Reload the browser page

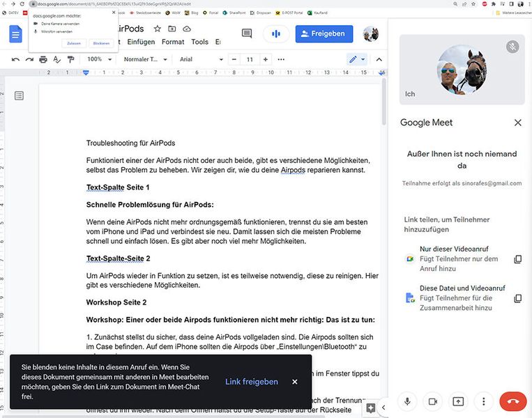[x=22, y=3]
